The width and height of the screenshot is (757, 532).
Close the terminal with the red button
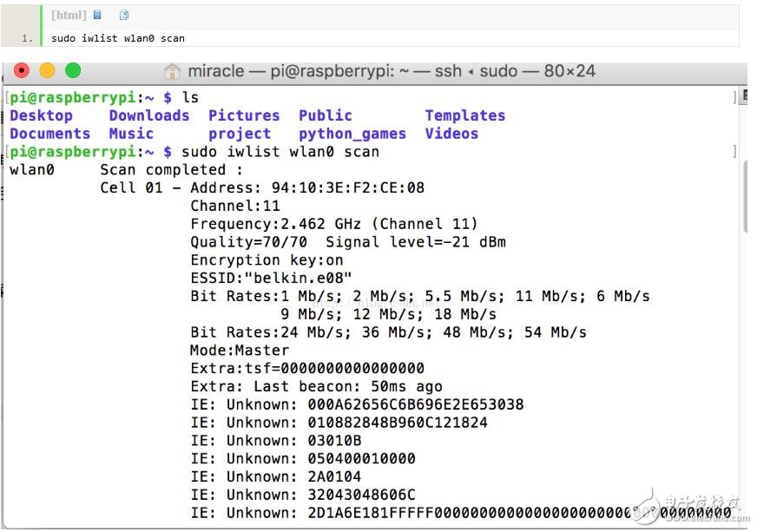(x=22, y=71)
